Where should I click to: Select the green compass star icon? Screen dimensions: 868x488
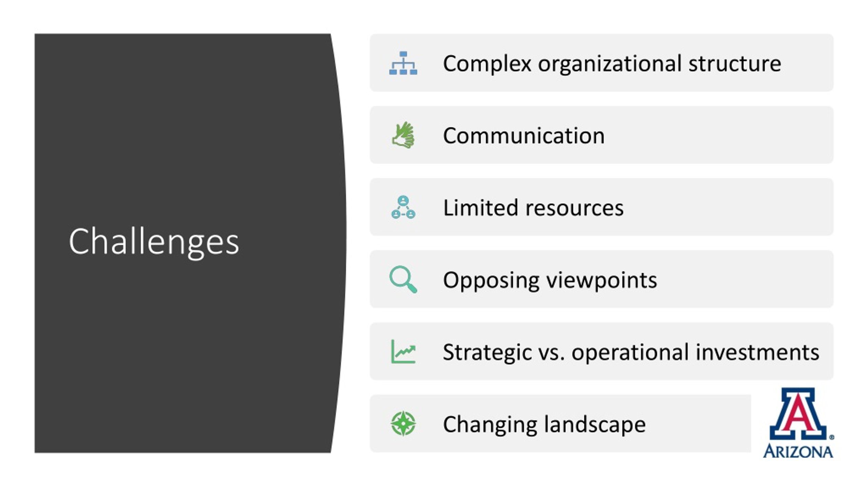point(403,424)
